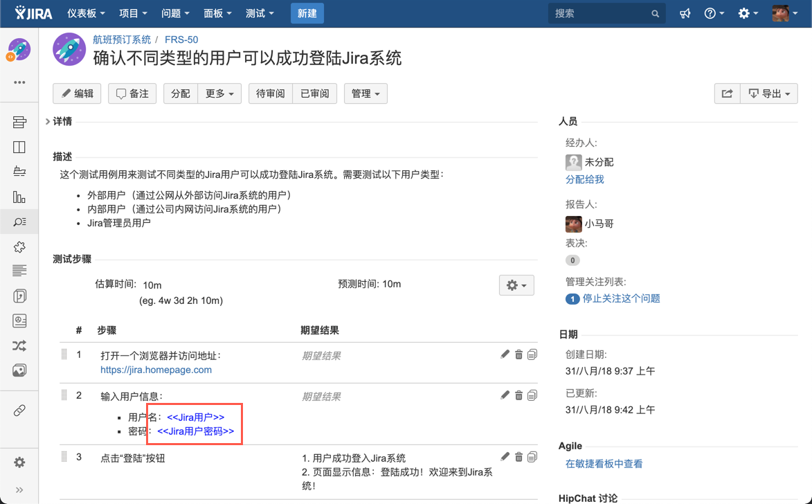This screenshot has width=812, height=504.
Task: Open the 面板 menu
Action: (x=217, y=13)
